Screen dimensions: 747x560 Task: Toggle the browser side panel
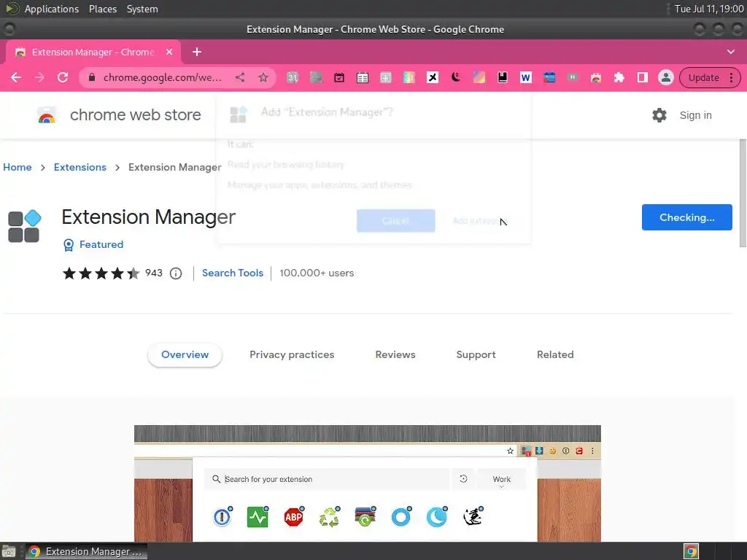(643, 77)
